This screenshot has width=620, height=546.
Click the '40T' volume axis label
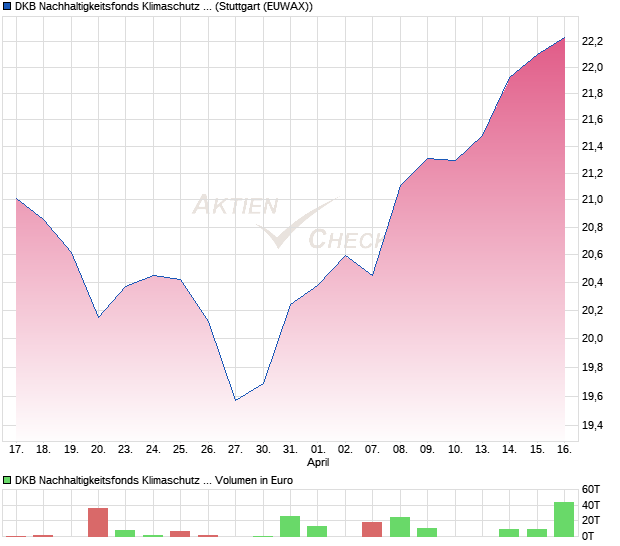coord(590,505)
